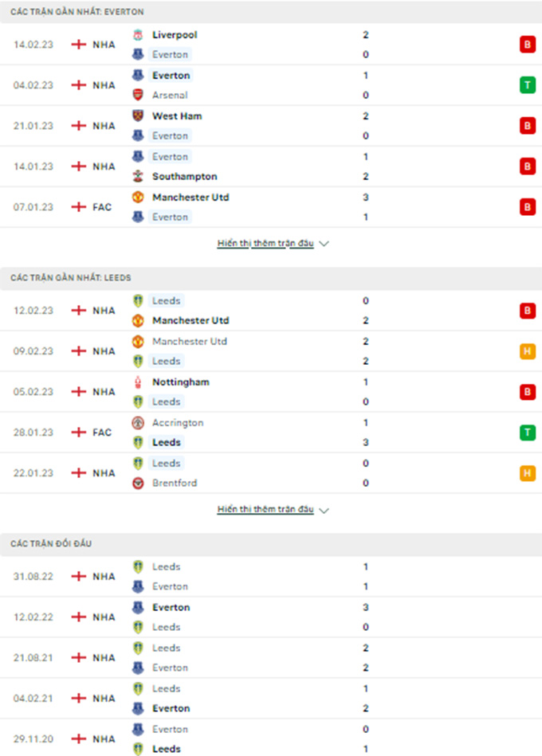Click the orange H badge for Leeds-Brentford match
This screenshot has width=542, height=756.
point(528,473)
